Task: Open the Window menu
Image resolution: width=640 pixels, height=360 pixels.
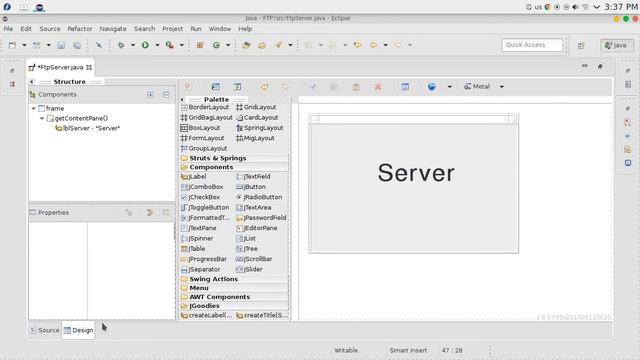Action: [x=220, y=29]
